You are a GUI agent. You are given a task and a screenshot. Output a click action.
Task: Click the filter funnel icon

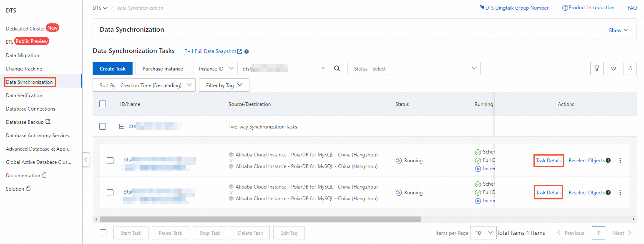597,68
